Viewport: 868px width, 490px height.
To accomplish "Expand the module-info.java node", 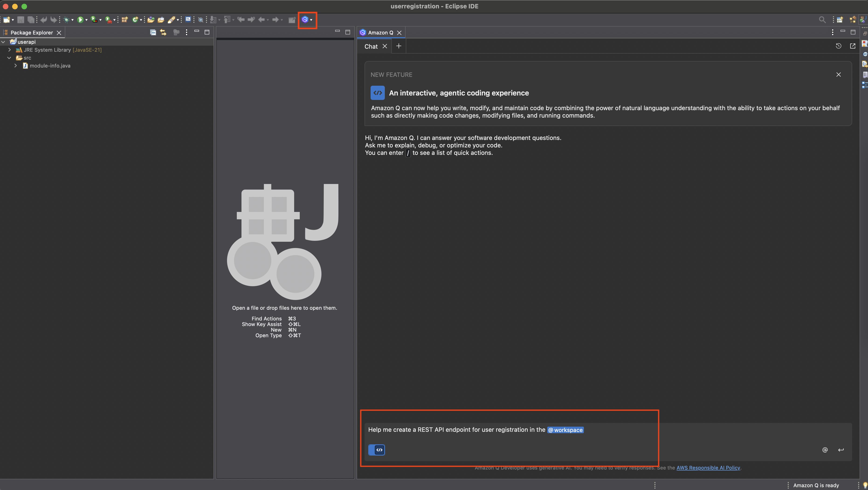I will 15,66.
